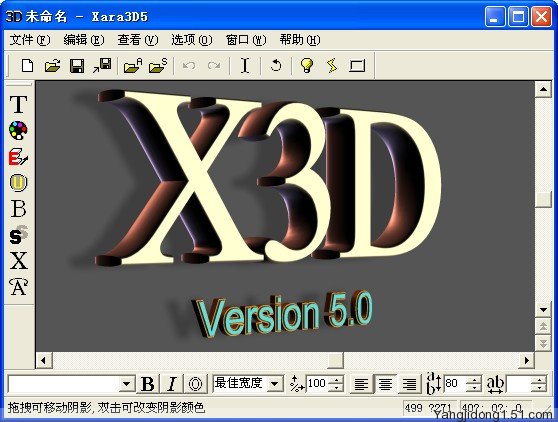Screen dimensions: 558x422
Task: Open the color palette options icon
Action: pos(19,130)
